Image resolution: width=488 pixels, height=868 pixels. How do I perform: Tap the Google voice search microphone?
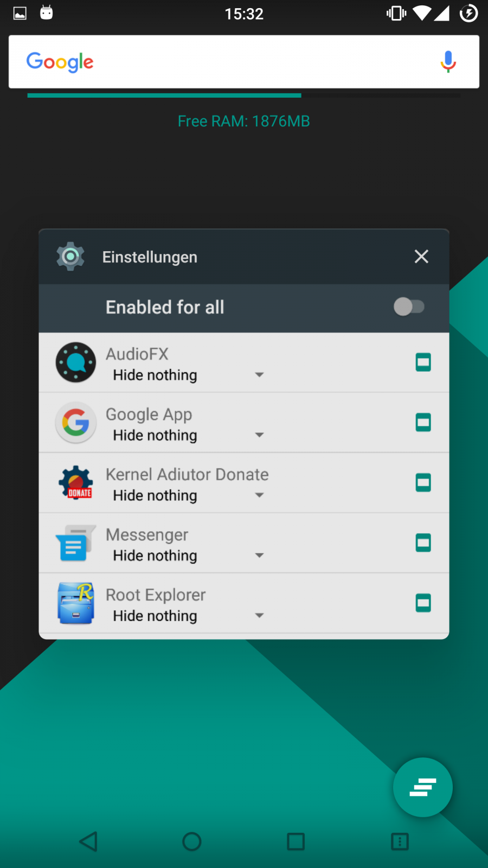click(448, 62)
